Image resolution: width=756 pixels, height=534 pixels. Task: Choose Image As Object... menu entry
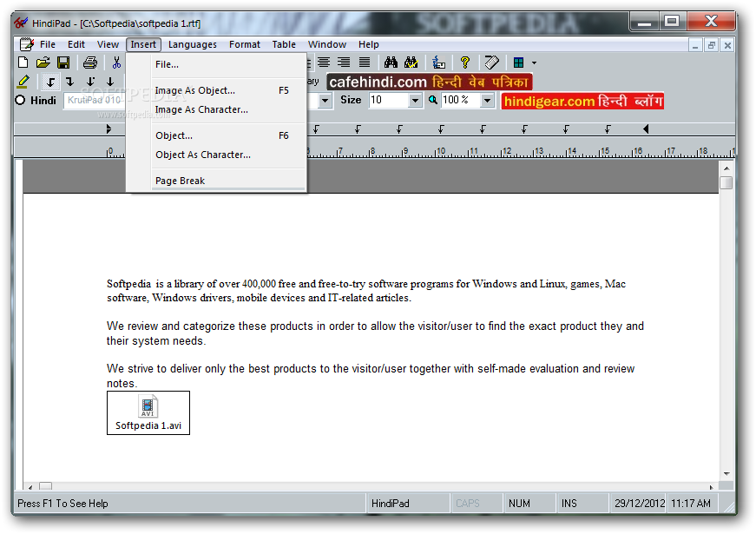pos(216,90)
